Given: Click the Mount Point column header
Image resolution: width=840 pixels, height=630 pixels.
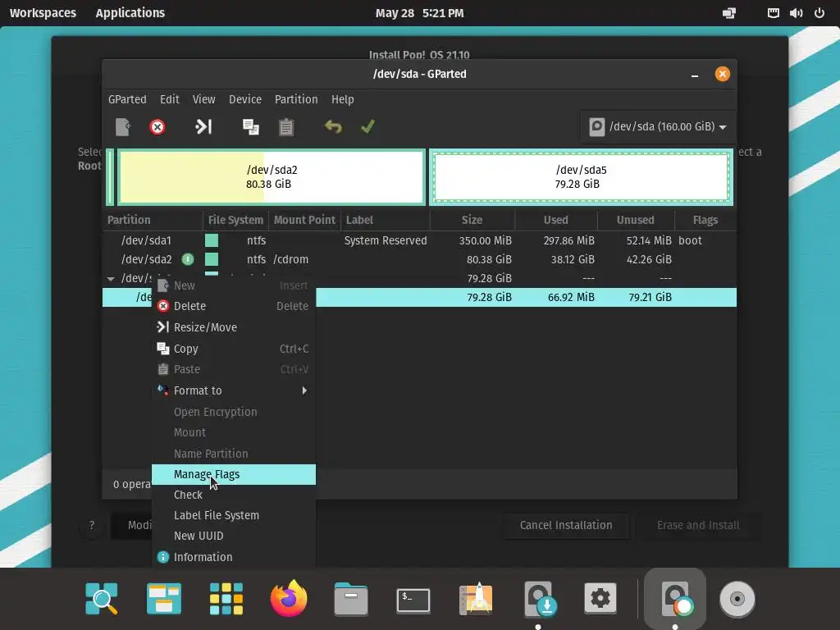Looking at the screenshot, I should [304, 220].
